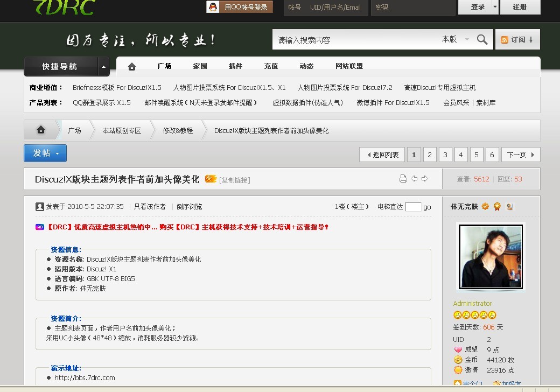Image resolution: width=560 pixels, height=392 pixels.
Task: Open the 家园 nav tab
Action: point(200,66)
